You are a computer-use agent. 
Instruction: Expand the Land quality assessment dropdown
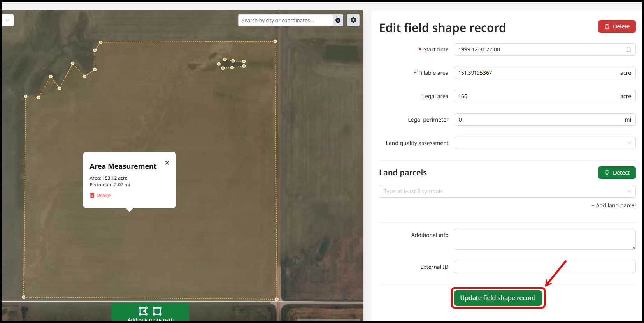[x=544, y=143]
